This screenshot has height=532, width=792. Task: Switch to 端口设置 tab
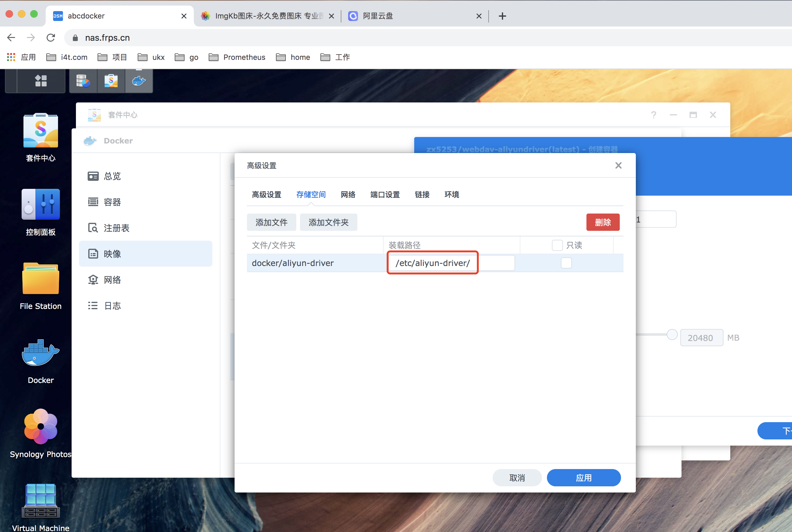pyautogui.click(x=385, y=194)
